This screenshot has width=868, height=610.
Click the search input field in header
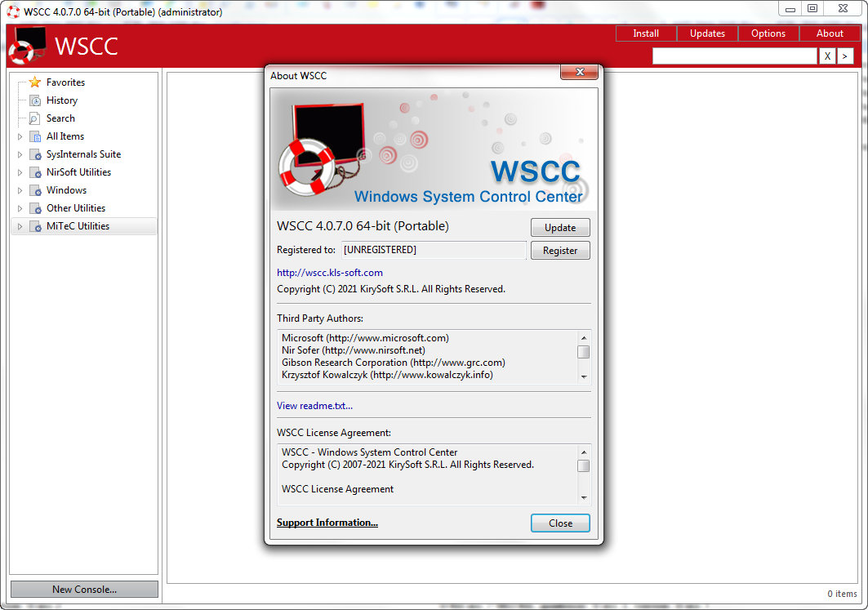point(734,56)
